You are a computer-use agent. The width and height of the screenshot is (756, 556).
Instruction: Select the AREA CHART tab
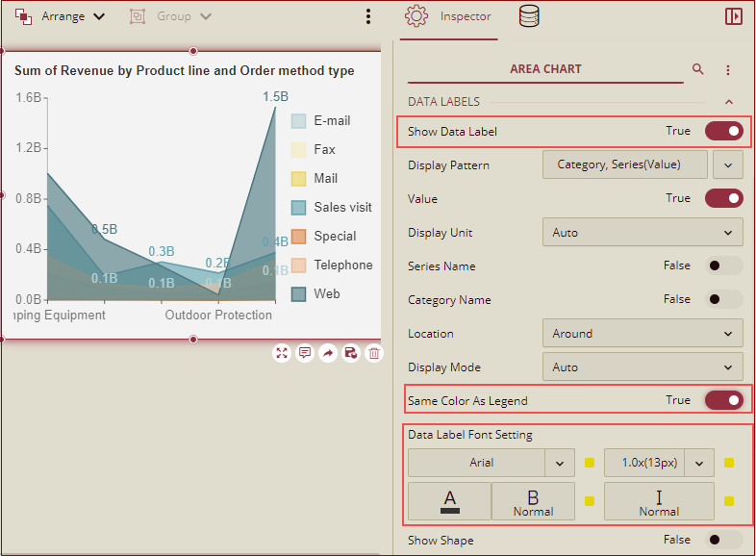[545, 69]
